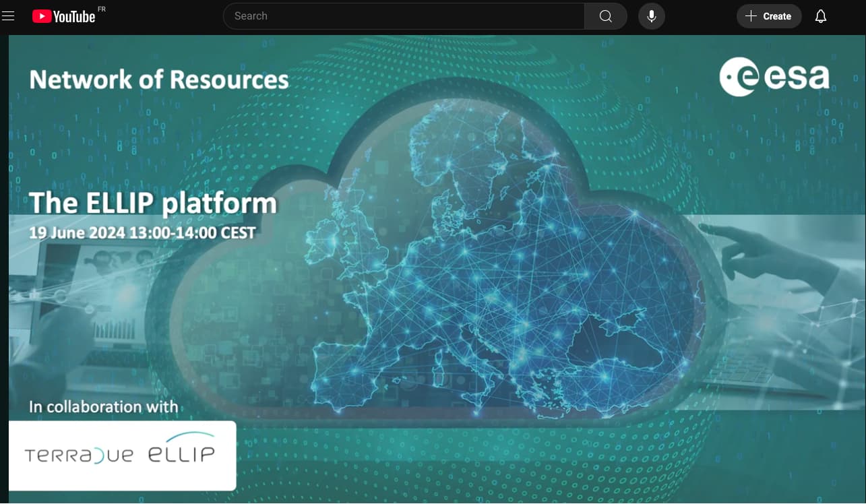866x504 pixels.
Task: Click the ESA logo in the video
Action: point(774,77)
